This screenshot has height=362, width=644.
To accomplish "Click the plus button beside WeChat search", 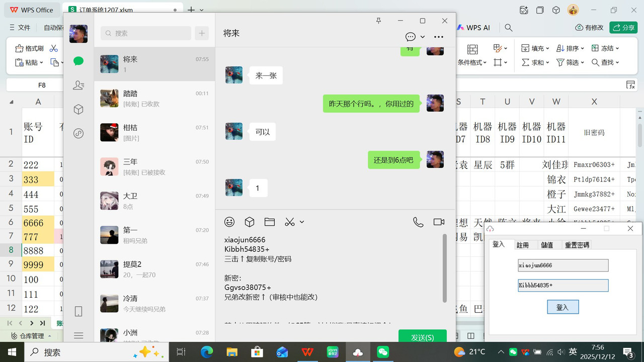I will pos(202,33).
